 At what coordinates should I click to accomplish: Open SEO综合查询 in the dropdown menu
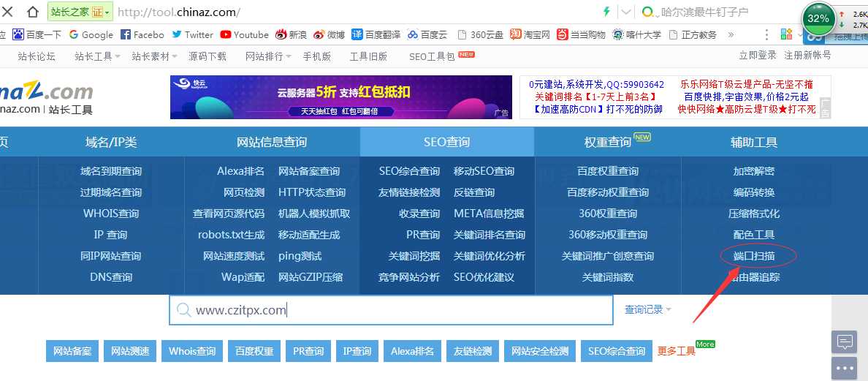click(409, 171)
